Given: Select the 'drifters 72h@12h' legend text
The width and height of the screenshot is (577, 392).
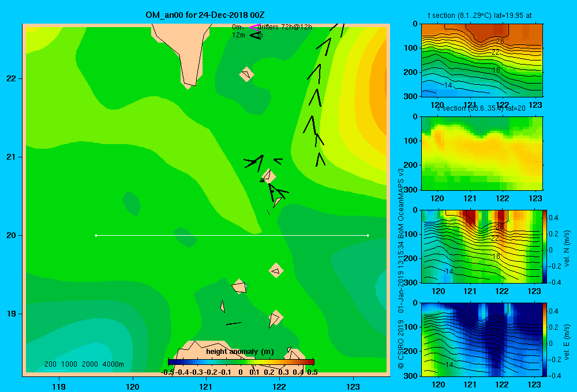Looking at the screenshot, I should click(x=285, y=27).
